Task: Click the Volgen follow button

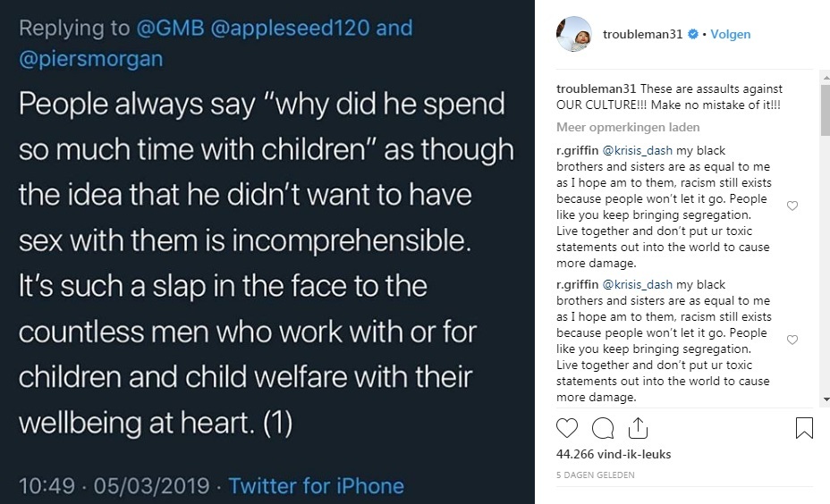Action: point(730,35)
